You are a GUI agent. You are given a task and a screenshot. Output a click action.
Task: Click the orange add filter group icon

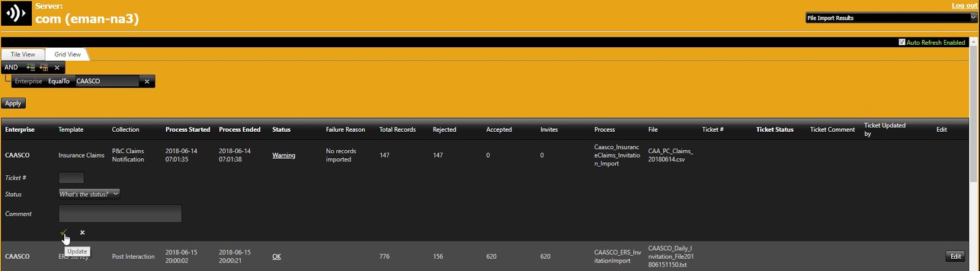tap(43, 67)
